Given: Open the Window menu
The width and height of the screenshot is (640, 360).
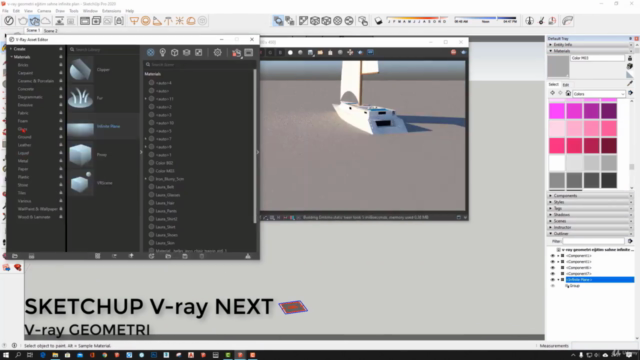Looking at the screenshot, I should 90,11.
